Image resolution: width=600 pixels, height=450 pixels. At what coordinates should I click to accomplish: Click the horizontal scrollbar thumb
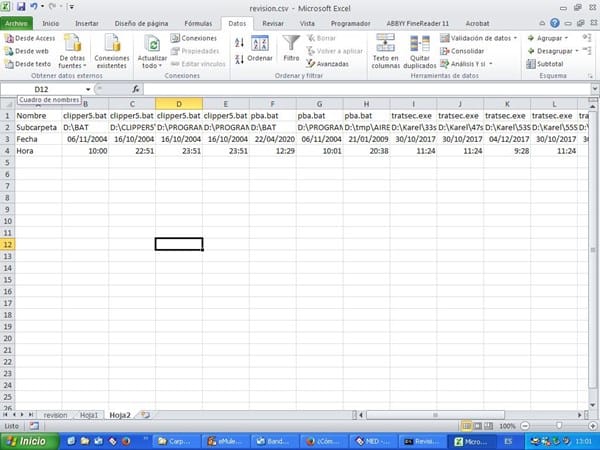coord(435,415)
